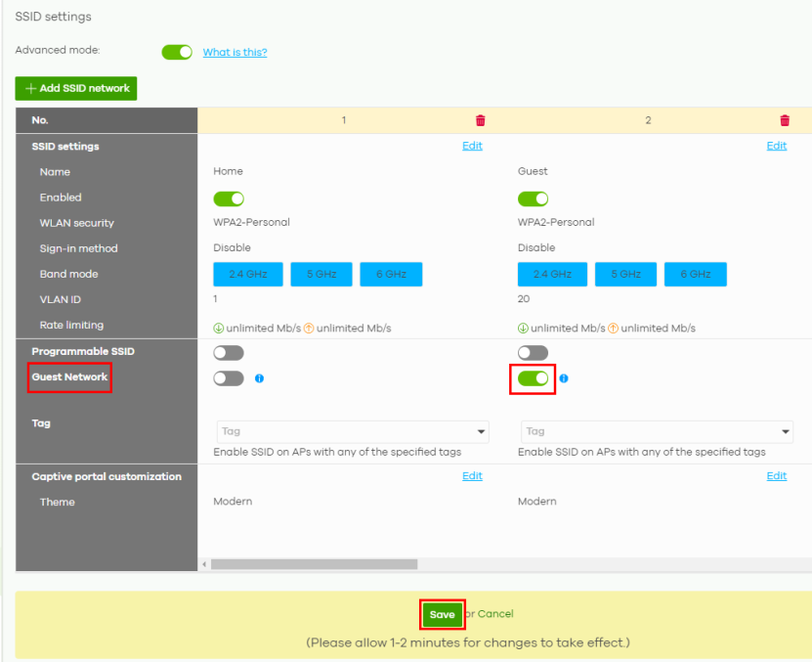Open the 'What is this?' help link

[235, 53]
